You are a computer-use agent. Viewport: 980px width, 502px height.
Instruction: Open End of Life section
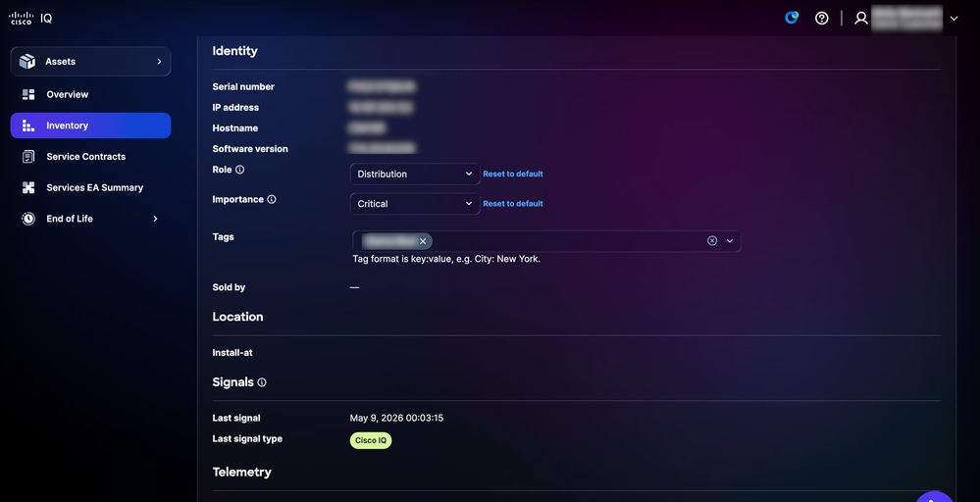point(70,219)
